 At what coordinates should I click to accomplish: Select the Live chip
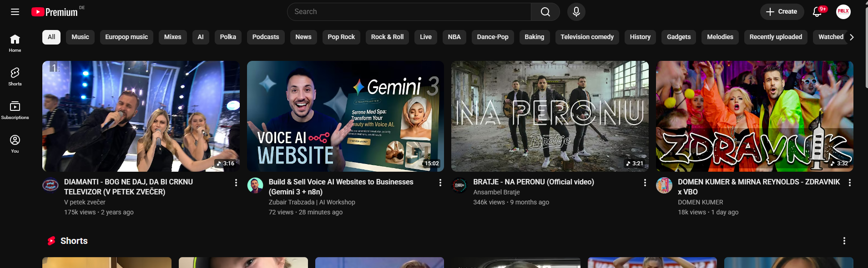pos(426,37)
